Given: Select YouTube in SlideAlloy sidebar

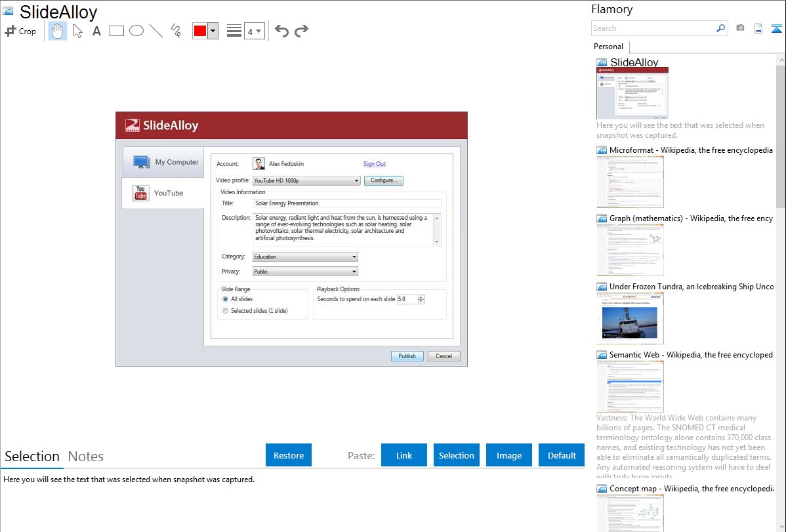Looking at the screenshot, I should (x=163, y=193).
